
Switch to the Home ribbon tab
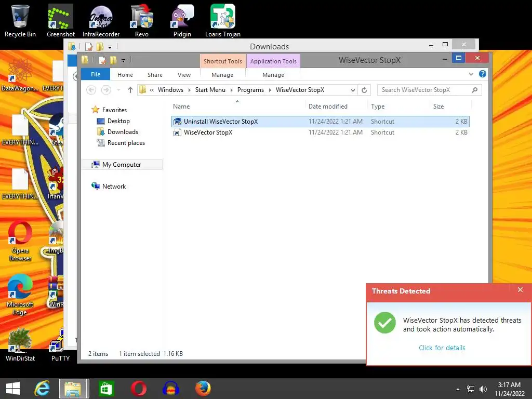[125, 75]
